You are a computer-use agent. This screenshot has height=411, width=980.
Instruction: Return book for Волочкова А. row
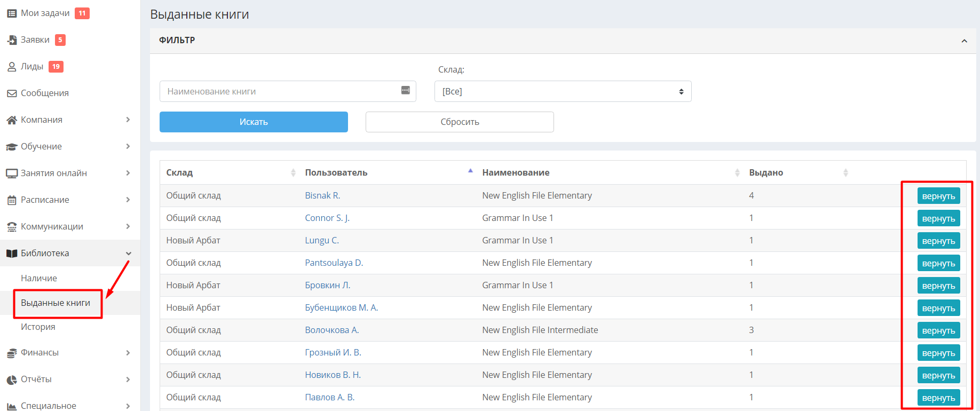tap(938, 330)
